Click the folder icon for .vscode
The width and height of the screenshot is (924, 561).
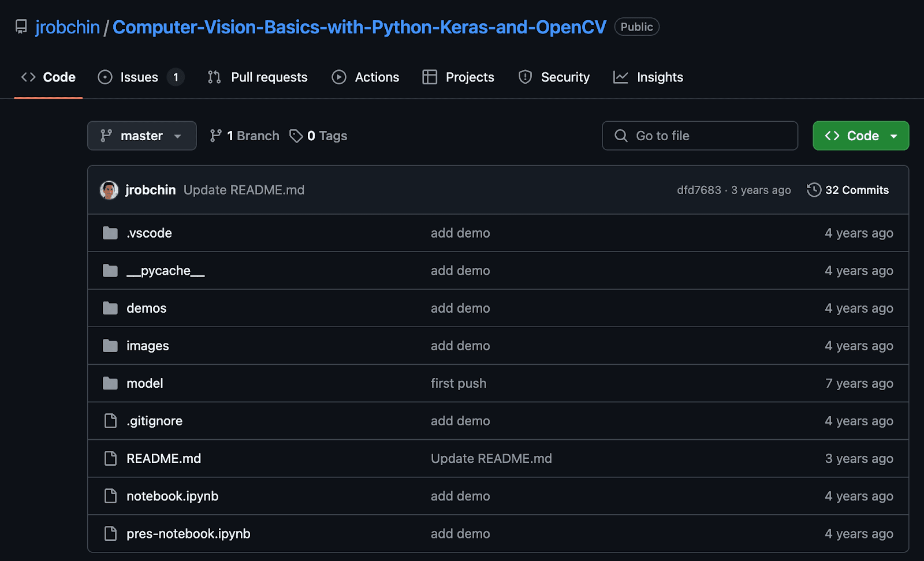[x=110, y=233]
